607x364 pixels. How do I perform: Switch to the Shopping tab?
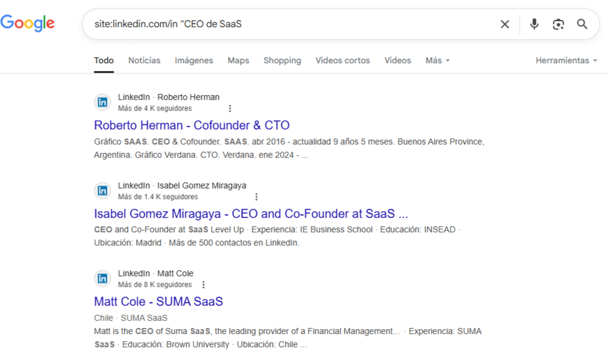[x=282, y=60]
